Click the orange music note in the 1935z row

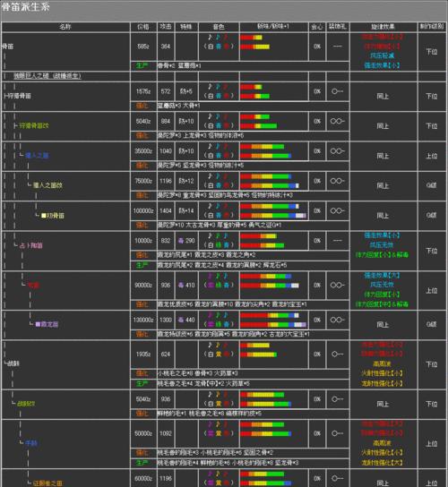(218, 345)
